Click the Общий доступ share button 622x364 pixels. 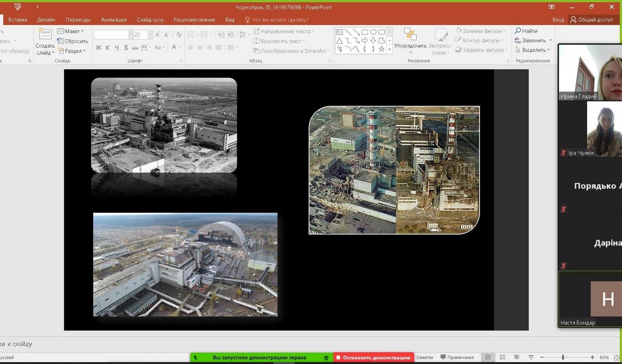592,20
